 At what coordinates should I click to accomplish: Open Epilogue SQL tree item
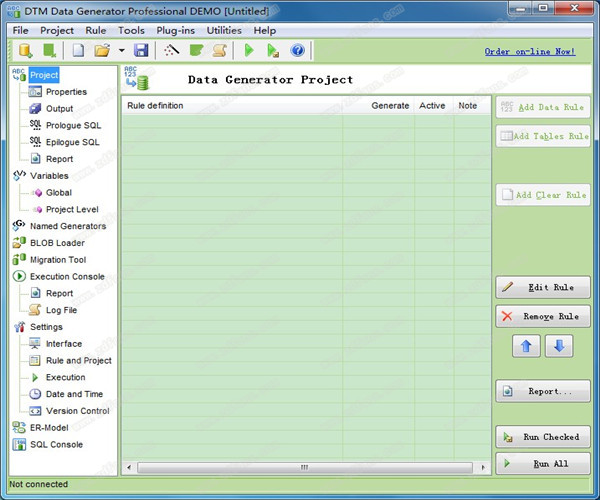pyautogui.click(x=72, y=142)
